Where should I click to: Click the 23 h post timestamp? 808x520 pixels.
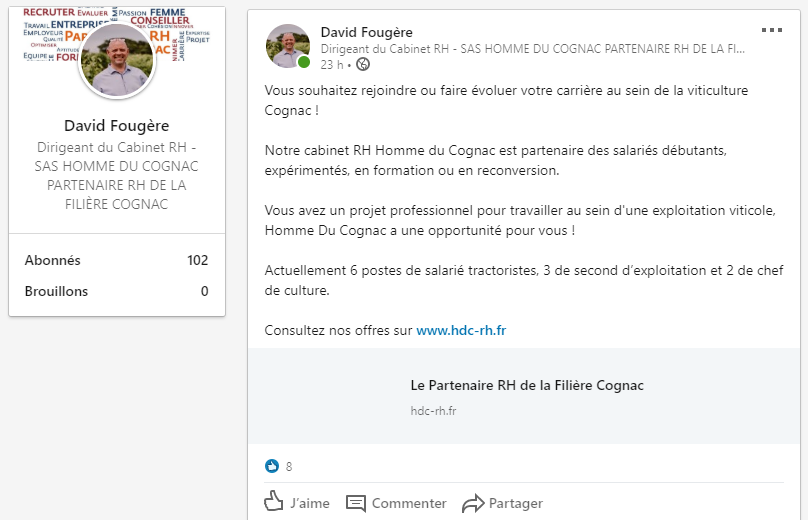pyautogui.click(x=331, y=64)
